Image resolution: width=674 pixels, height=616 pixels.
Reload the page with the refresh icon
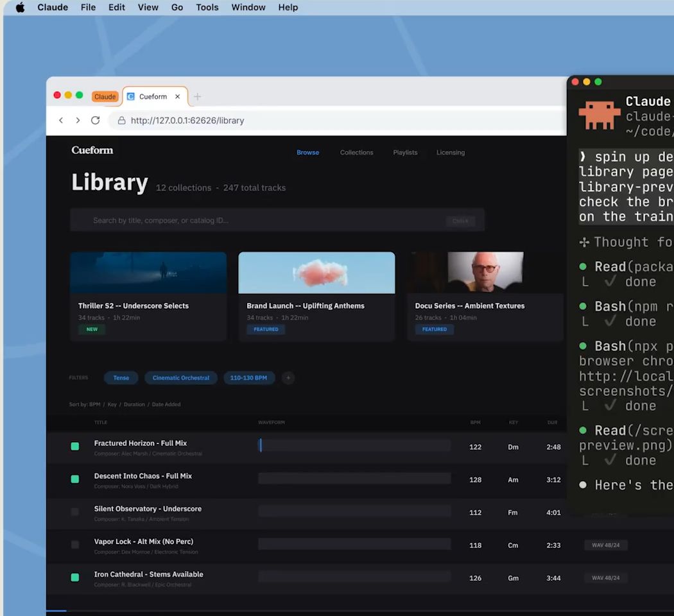tap(96, 121)
